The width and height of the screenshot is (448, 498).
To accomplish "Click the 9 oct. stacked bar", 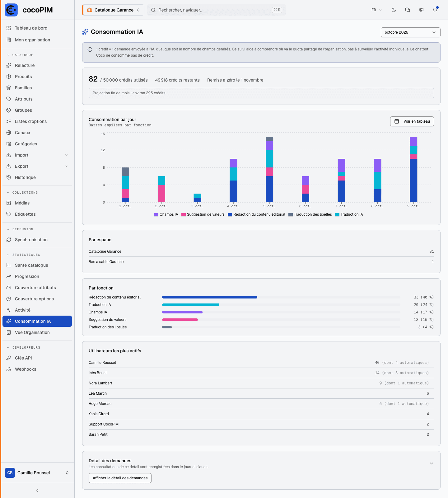I will pos(413,170).
